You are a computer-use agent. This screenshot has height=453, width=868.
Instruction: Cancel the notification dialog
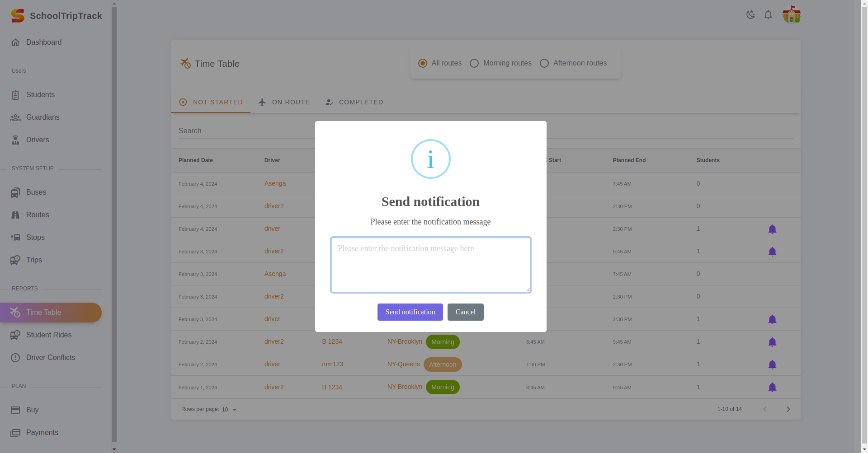pyautogui.click(x=465, y=312)
